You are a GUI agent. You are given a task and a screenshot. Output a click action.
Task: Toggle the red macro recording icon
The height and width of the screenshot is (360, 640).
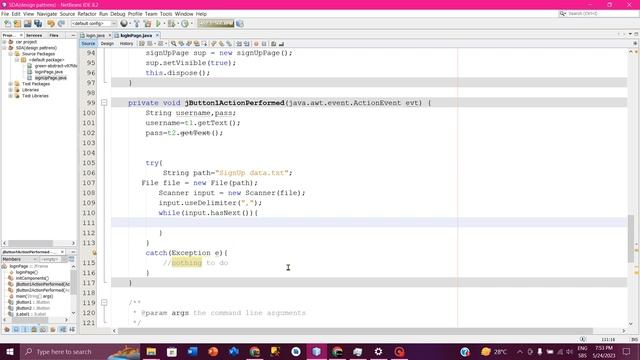256,44
